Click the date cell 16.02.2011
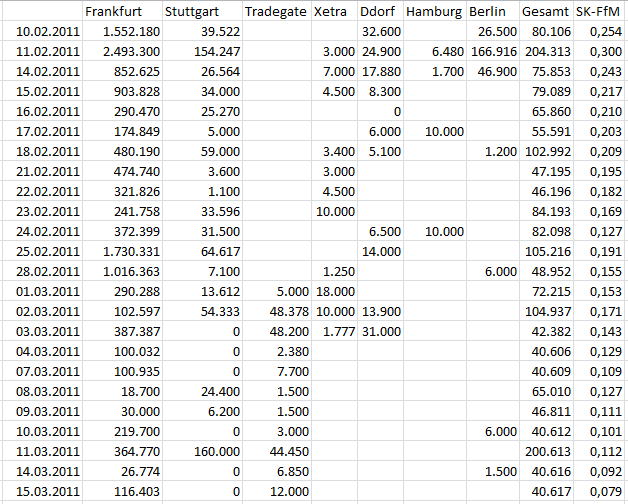The image size is (628, 504). 42,111
